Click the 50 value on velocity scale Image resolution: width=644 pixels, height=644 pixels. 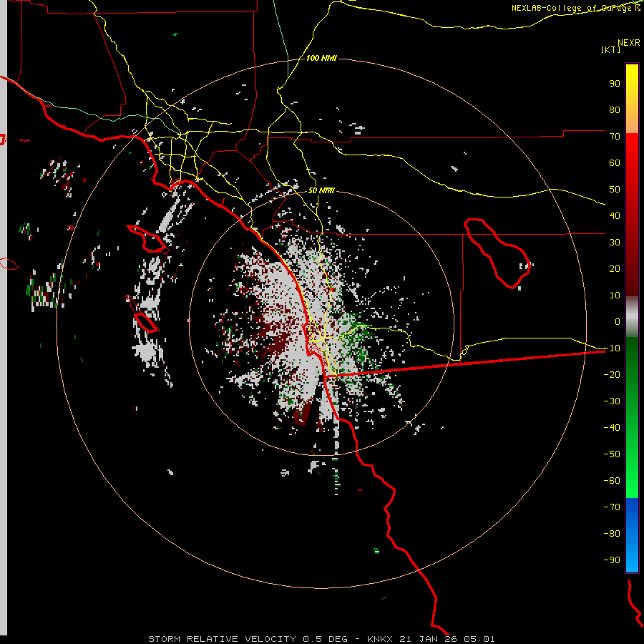[615, 190]
